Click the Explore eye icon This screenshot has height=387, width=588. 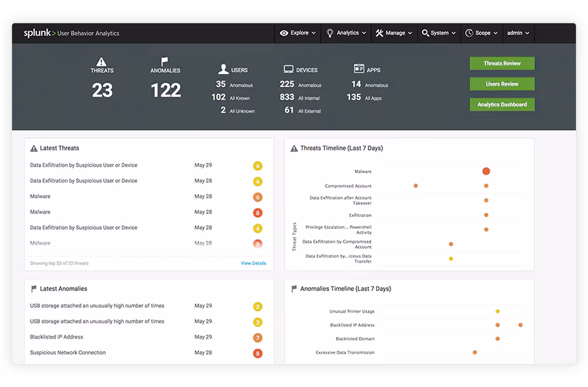coord(284,33)
